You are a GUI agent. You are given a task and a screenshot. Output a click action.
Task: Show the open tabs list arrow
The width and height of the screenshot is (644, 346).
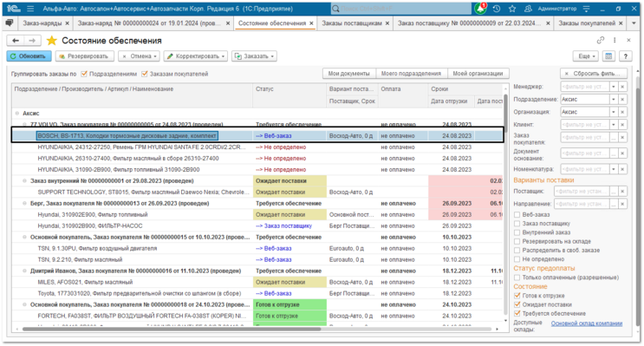tap(634, 23)
